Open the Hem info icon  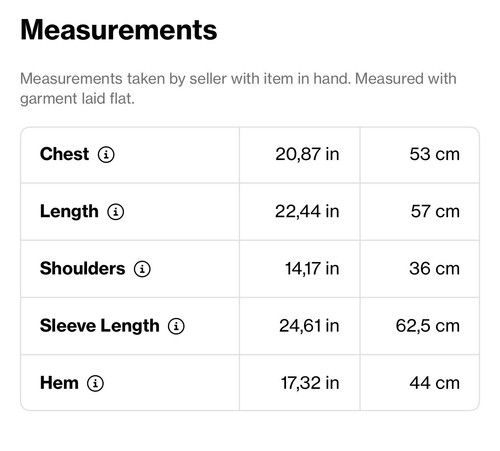(x=95, y=383)
